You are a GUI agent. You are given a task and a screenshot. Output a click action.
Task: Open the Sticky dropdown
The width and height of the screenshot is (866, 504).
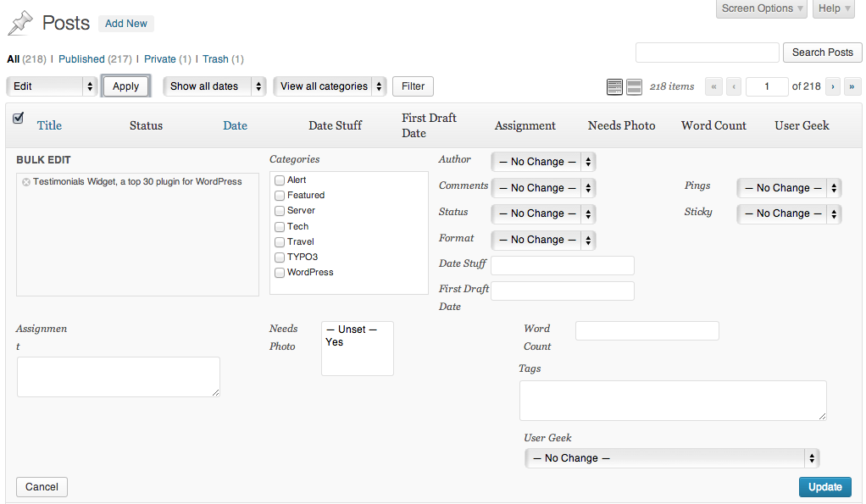coord(789,213)
